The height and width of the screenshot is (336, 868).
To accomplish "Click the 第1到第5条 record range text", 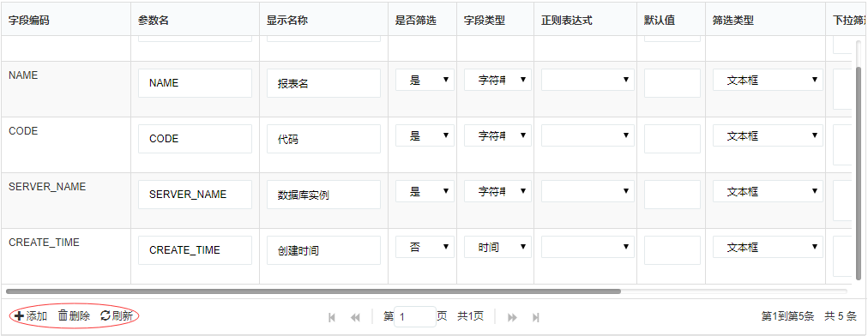I will 787,316.
